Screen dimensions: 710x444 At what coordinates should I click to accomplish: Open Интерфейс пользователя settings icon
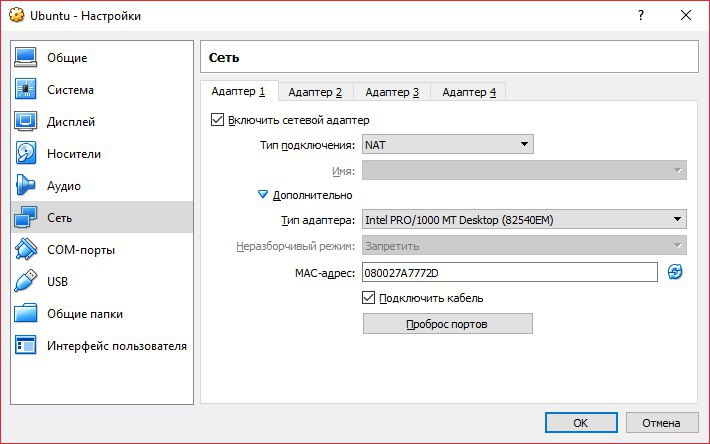pos(25,345)
